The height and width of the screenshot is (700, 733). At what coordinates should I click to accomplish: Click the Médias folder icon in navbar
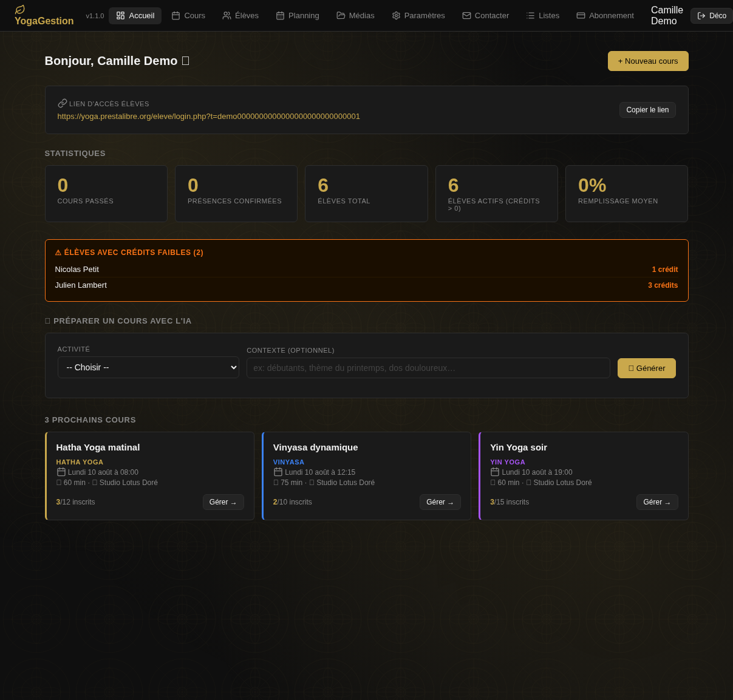click(341, 16)
